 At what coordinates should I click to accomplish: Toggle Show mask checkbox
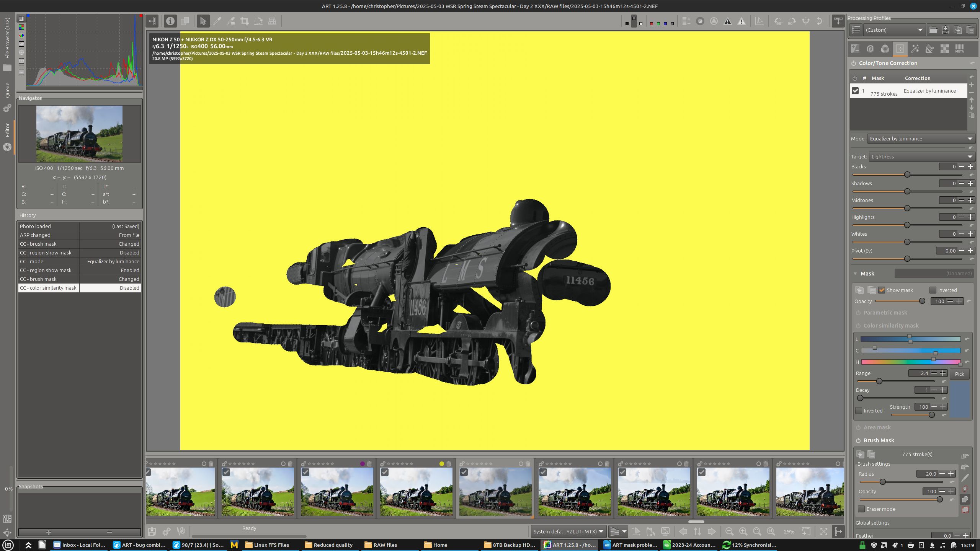(882, 290)
